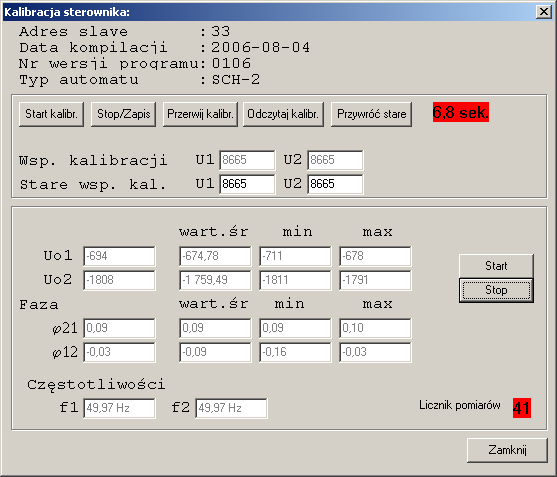
Task: Start the measurement with Start button
Action: (x=496, y=266)
